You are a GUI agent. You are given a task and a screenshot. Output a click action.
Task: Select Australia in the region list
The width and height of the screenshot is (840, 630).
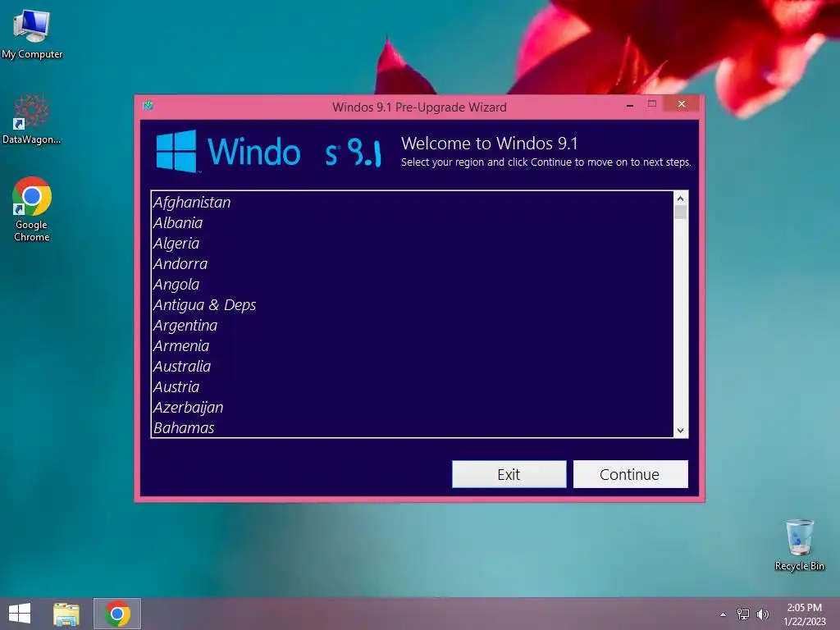[412, 367]
